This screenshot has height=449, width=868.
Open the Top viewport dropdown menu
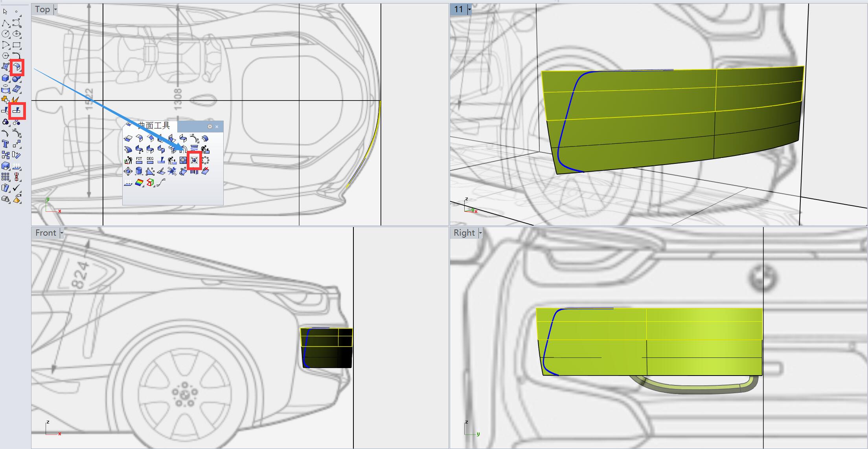[55, 9]
